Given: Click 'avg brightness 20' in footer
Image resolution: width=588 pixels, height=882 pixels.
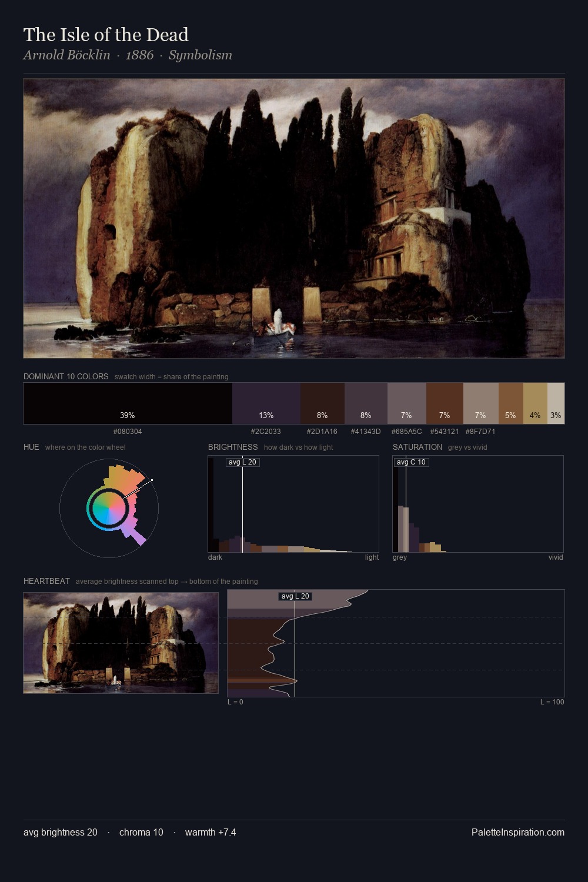Looking at the screenshot, I should [x=61, y=833].
